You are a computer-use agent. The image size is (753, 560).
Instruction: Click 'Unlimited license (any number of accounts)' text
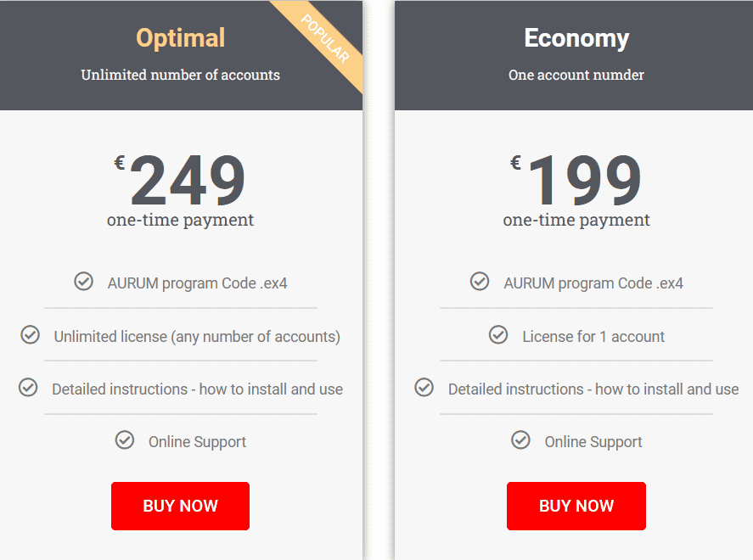197,337
